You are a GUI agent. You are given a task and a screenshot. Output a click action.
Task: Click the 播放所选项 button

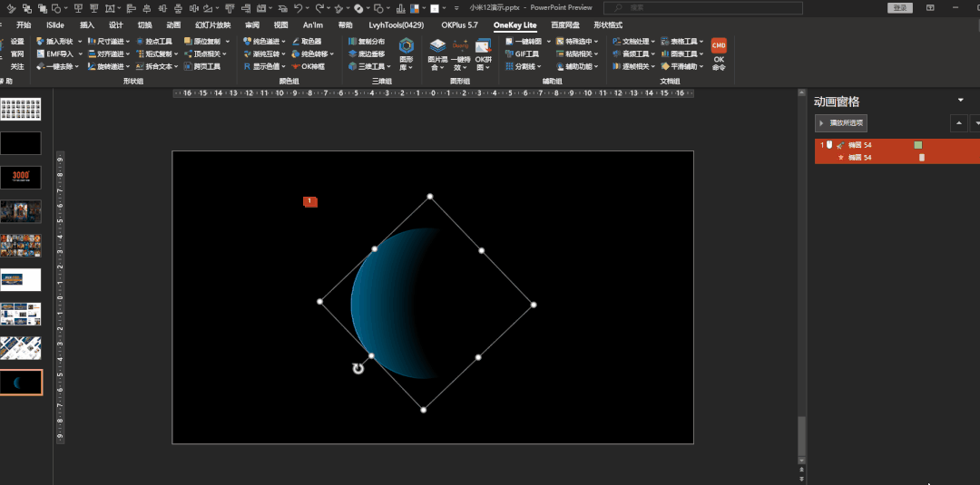(x=840, y=123)
